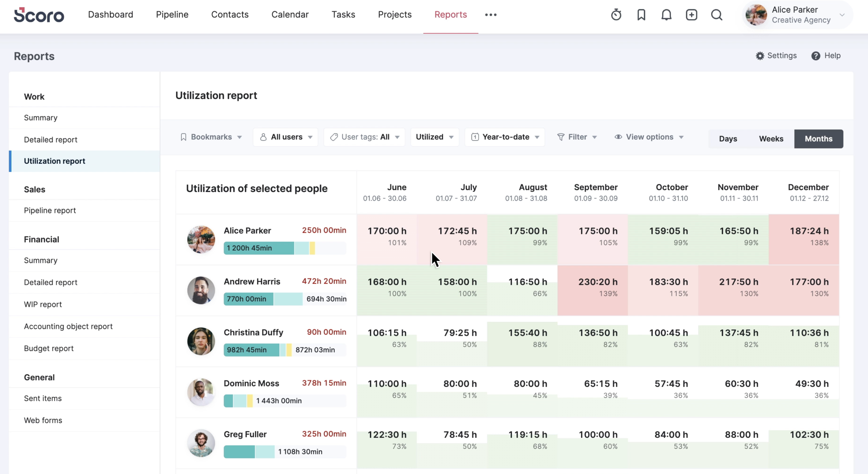Click Alice Parker's 1 200h 45min utilization bar
This screenshot has height=474, width=868.
coord(259,248)
